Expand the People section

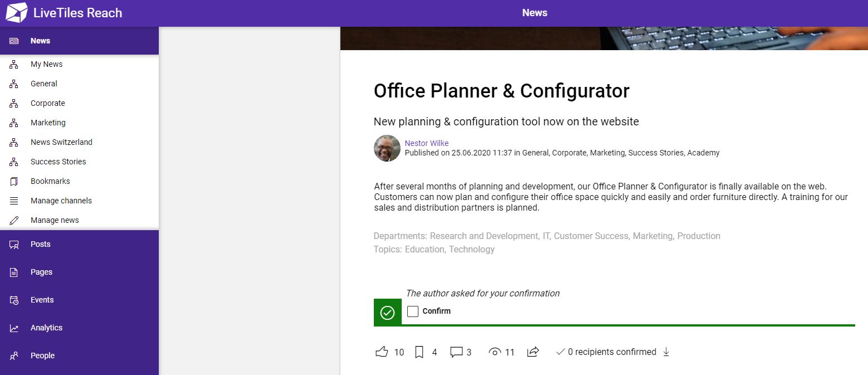(79, 355)
